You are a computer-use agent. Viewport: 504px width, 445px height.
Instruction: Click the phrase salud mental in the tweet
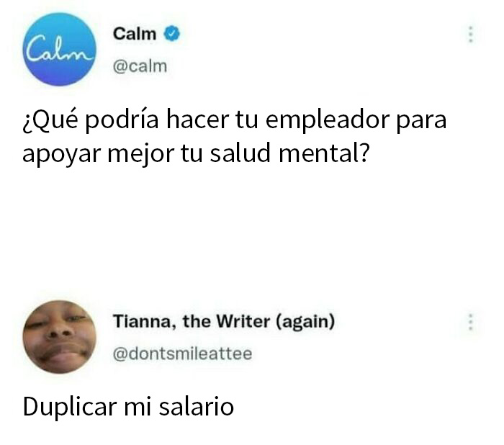289,153
